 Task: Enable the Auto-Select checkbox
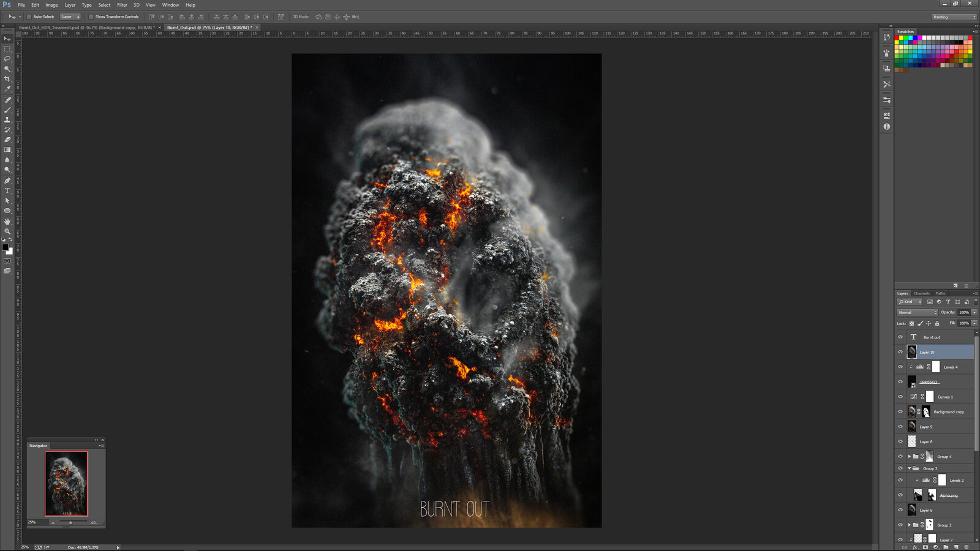pyautogui.click(x=29, y=17)
